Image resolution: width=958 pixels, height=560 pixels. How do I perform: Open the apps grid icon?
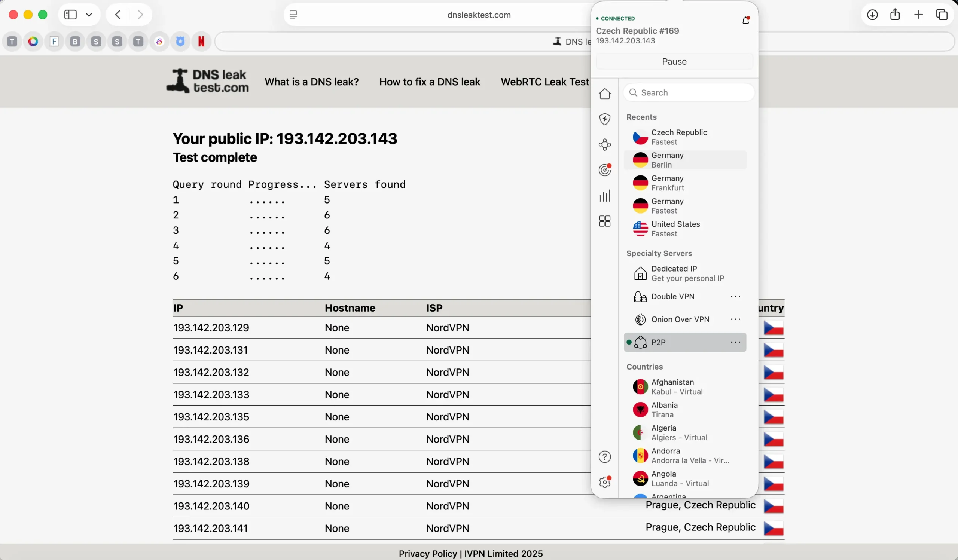tap(605, 221)
